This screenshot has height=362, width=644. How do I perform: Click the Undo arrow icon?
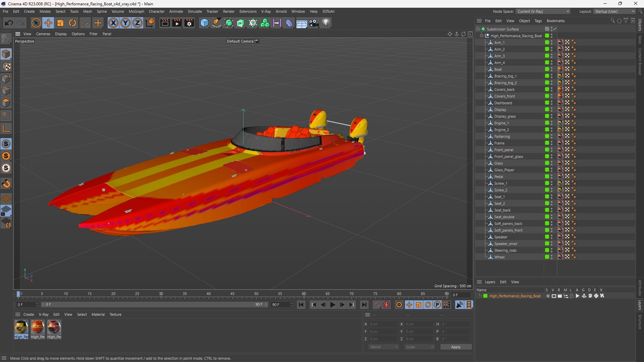click(9, 23)
